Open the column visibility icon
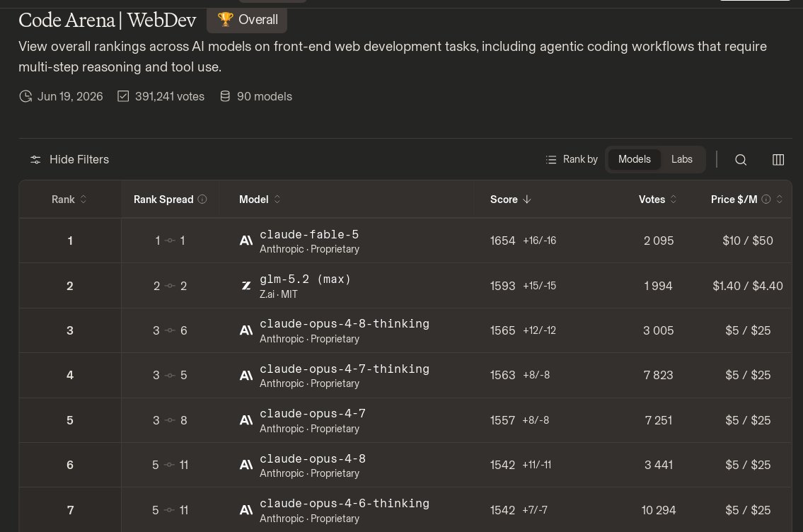 (x=778, y=160)
